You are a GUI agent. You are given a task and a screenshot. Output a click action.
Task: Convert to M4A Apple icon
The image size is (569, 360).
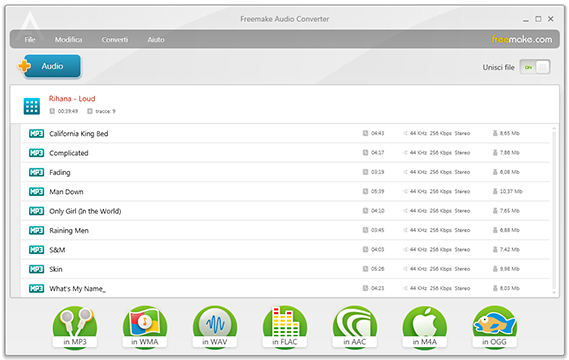click(425, 327)
